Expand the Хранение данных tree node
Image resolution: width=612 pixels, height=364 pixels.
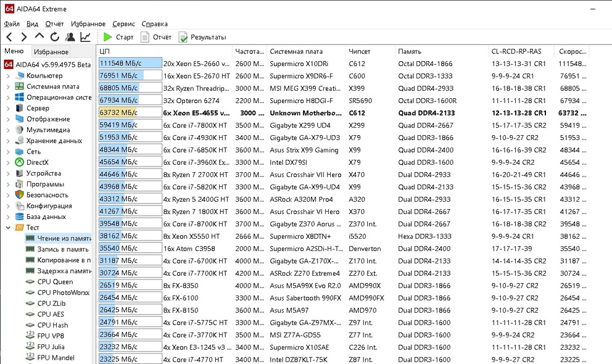pyautogui.click(x=8, y=141)
